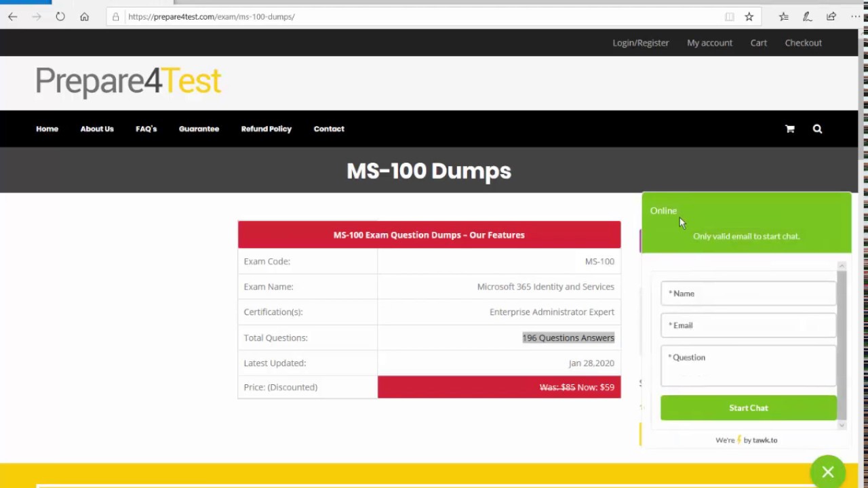Open the browser settings ellipsis menu

click(x=855, y=16)
